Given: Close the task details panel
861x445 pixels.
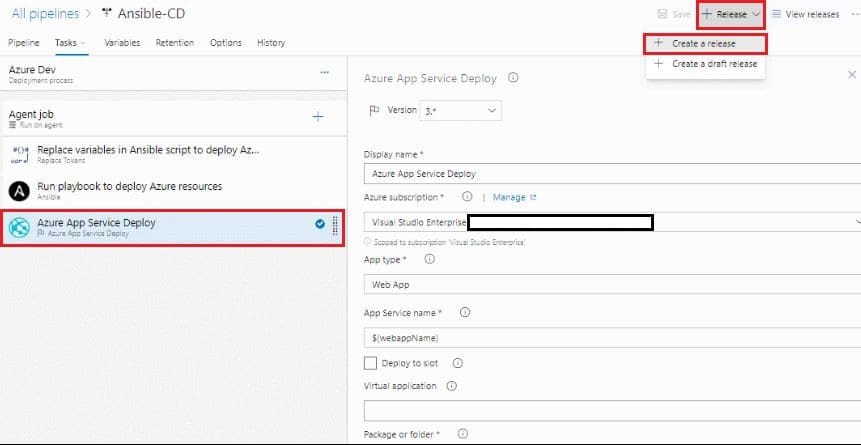Looking at the screenshot, I should pyautogui.click(x=852, y=75).
